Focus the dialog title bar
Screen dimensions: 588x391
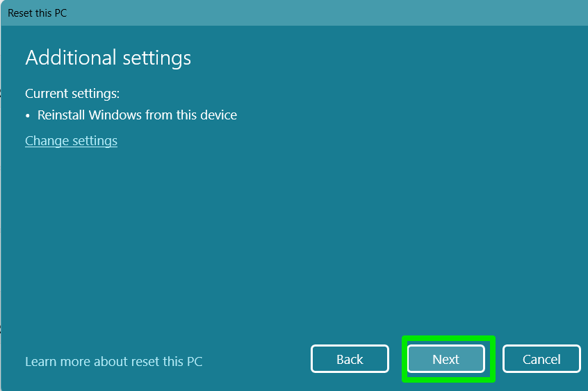pyautogui.click(x=278, y=13)
